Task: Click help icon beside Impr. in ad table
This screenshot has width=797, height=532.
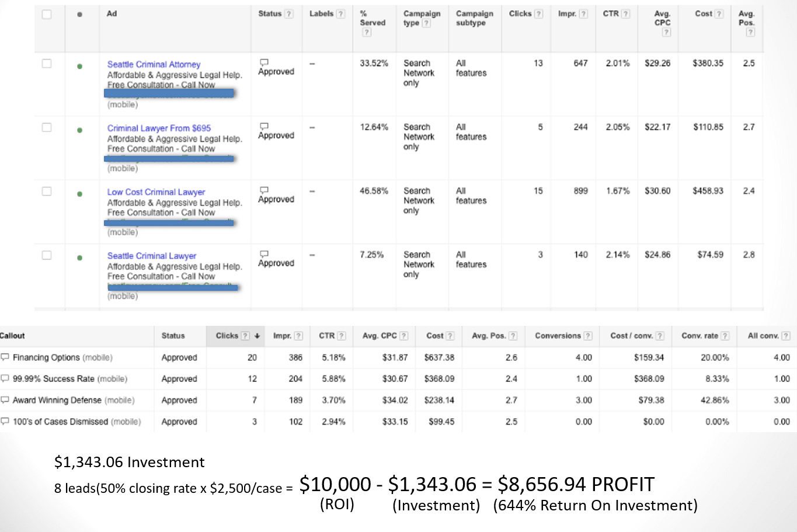Action: tap(583, 14)
